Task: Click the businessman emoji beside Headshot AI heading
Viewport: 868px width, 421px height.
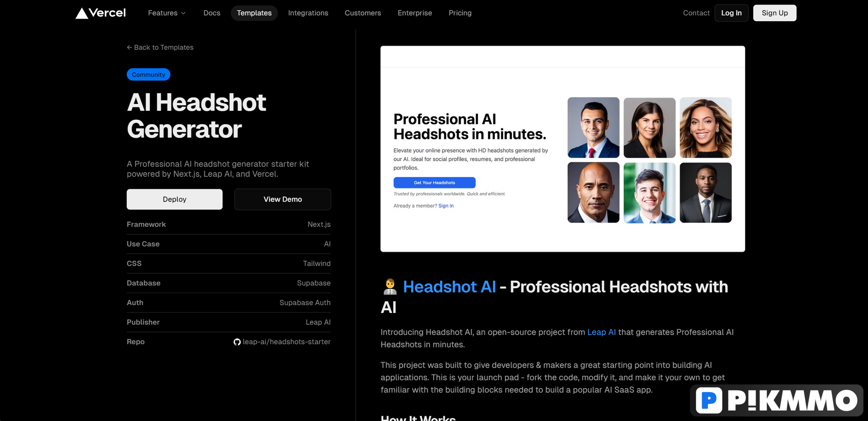Action: point(390,287)
